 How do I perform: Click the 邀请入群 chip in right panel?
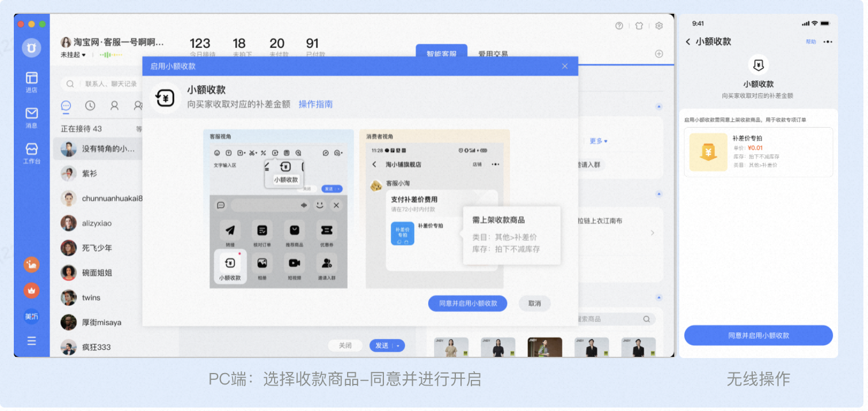[x=590, y=165]
